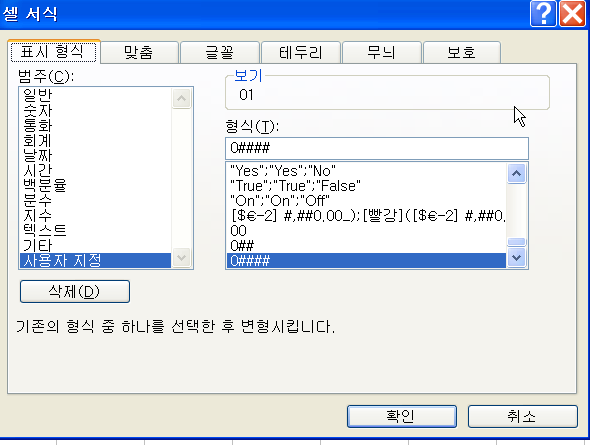Click the 삭제(D) button
Image resolution: width=590 pixels, height=445 pixels.
tap(75, 291)
